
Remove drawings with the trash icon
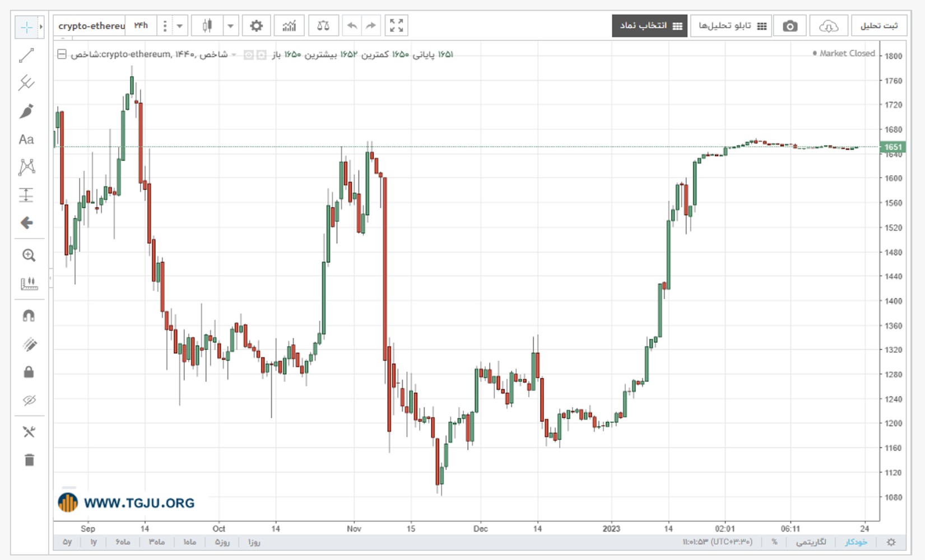click(x=29, y=460)
